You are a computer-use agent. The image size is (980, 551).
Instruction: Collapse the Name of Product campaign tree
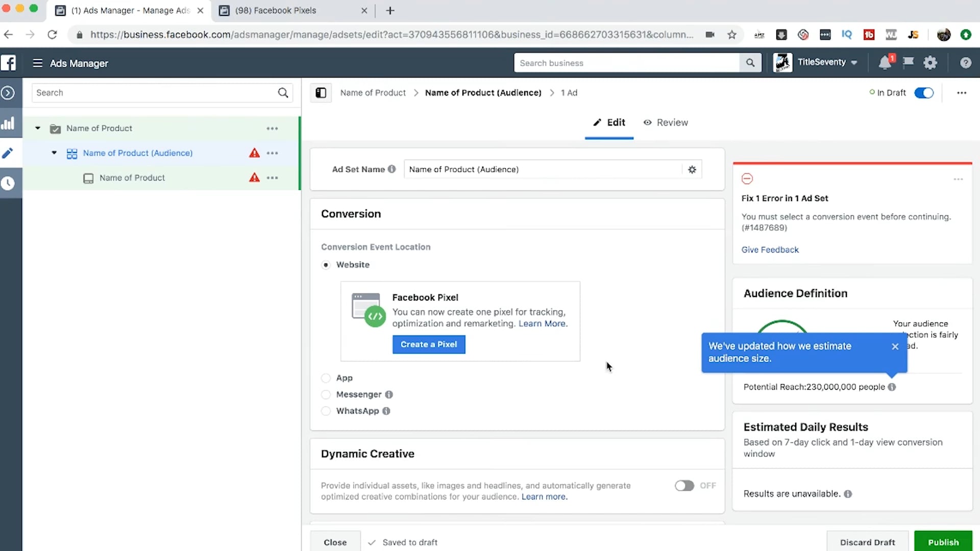coord(37,129)
